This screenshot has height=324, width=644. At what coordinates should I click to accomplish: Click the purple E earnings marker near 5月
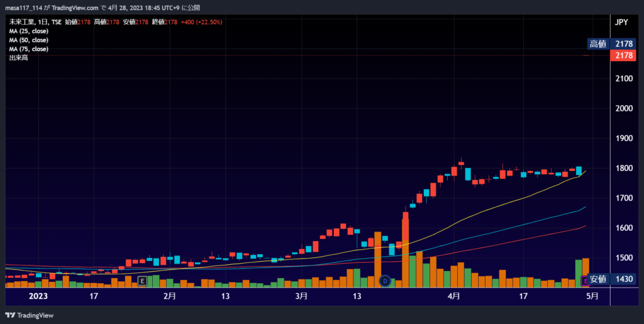pyautogui.click(x=585, y=281)
